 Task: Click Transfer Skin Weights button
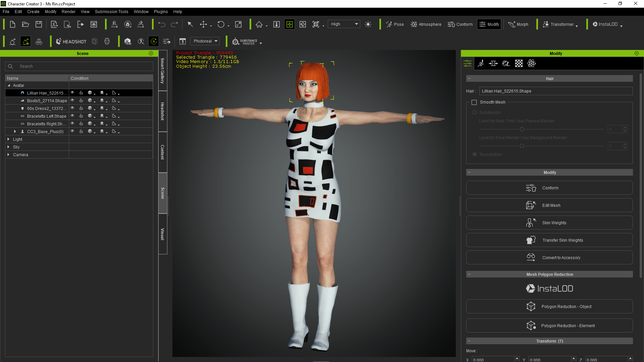[549, 240]
